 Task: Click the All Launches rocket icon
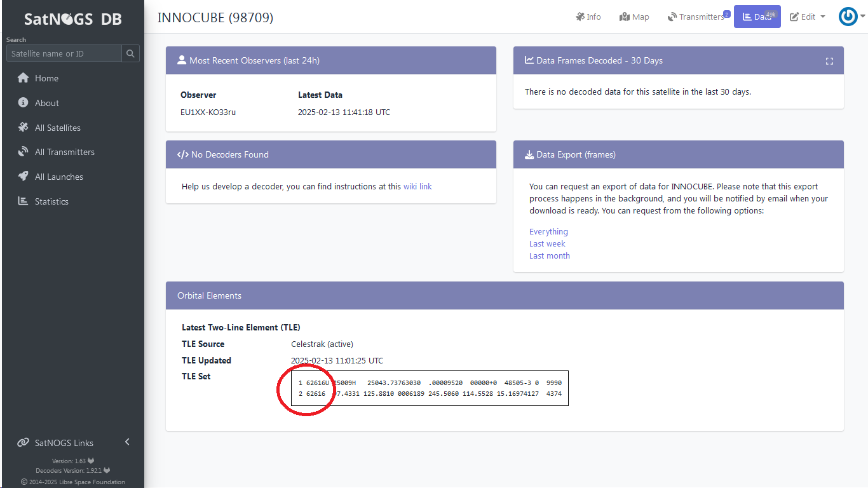tap(24, 177)
